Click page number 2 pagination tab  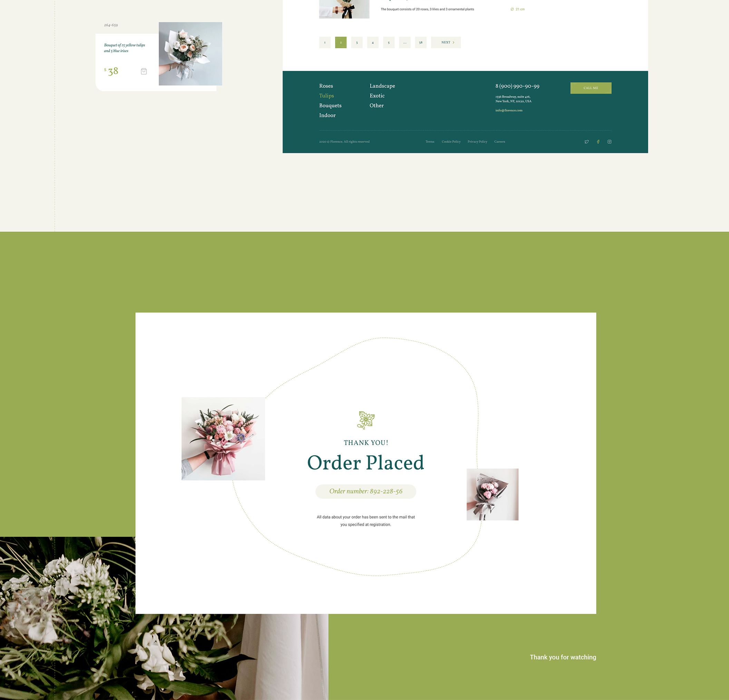[341, 42]
